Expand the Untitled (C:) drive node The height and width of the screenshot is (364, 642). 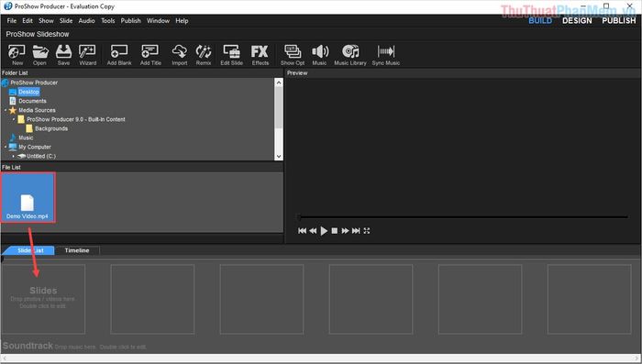pos(14,156)
